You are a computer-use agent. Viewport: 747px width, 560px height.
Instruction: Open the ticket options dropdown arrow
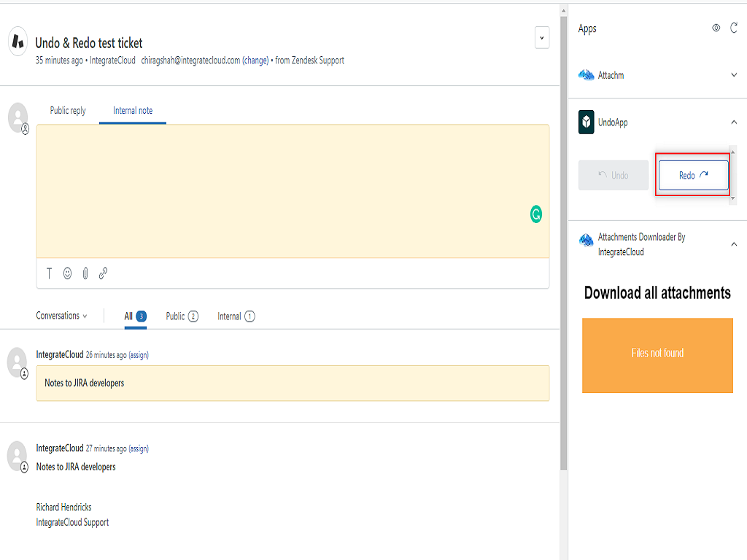coord(542,38)
